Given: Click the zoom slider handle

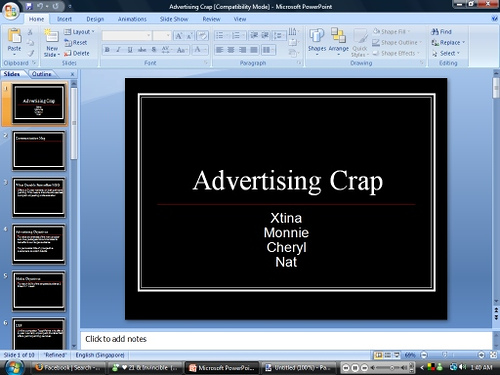Looking at the screenshot, I should coord(444,355).
